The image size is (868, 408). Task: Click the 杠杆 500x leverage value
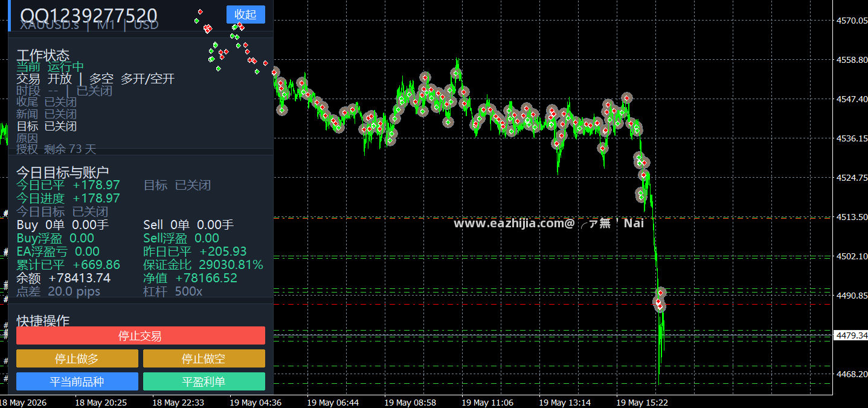pos(173,291)
